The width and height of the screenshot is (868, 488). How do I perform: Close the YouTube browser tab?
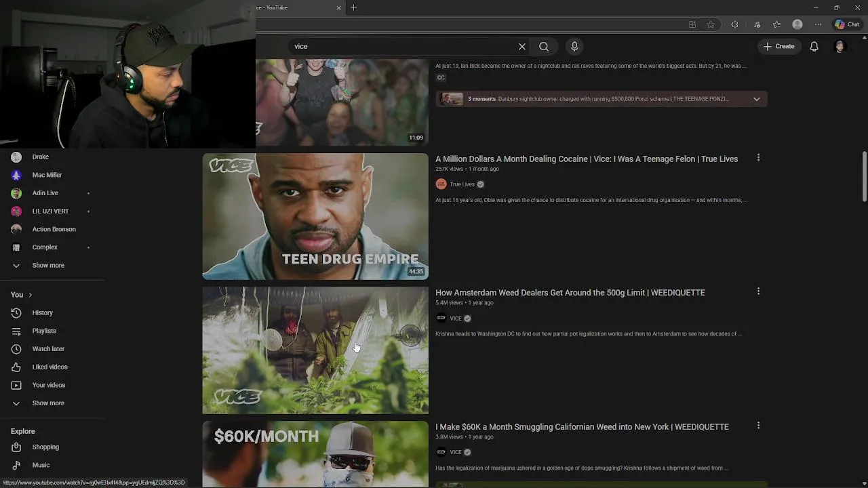(x=339, y=7)
